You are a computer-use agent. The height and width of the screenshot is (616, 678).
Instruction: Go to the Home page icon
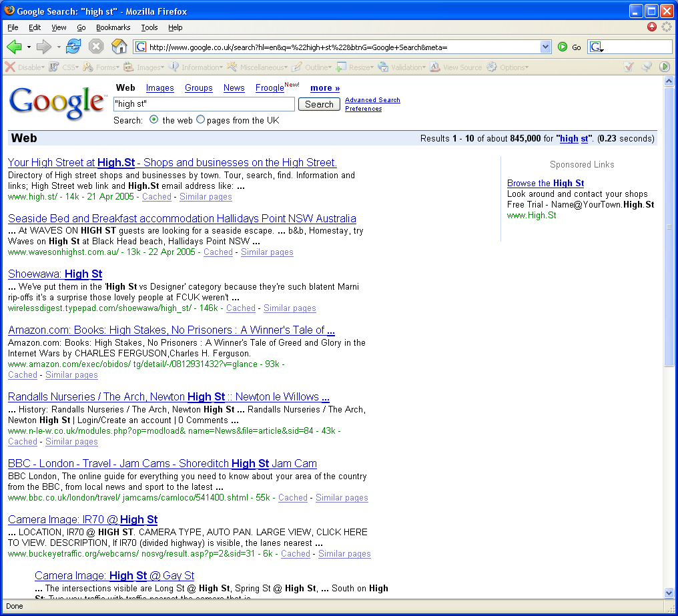click(x=119, y=47)
